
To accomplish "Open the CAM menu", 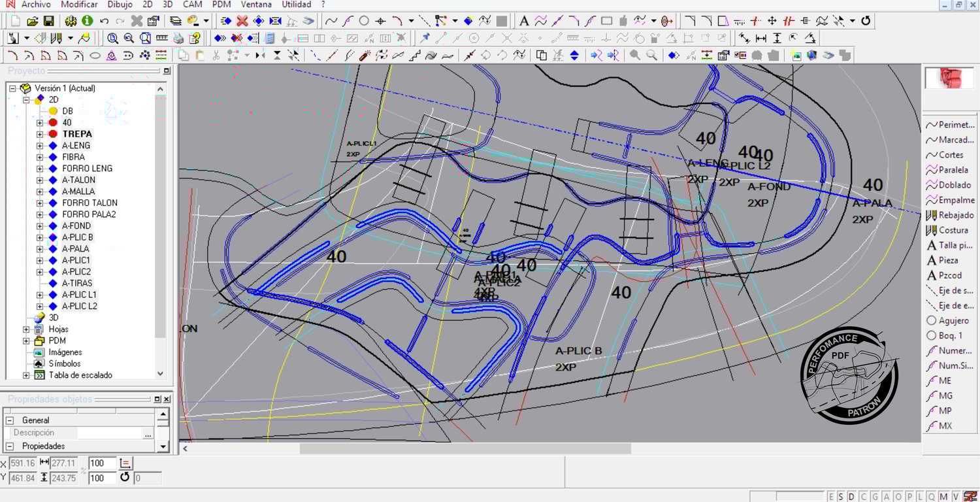I will click(193, 5).
